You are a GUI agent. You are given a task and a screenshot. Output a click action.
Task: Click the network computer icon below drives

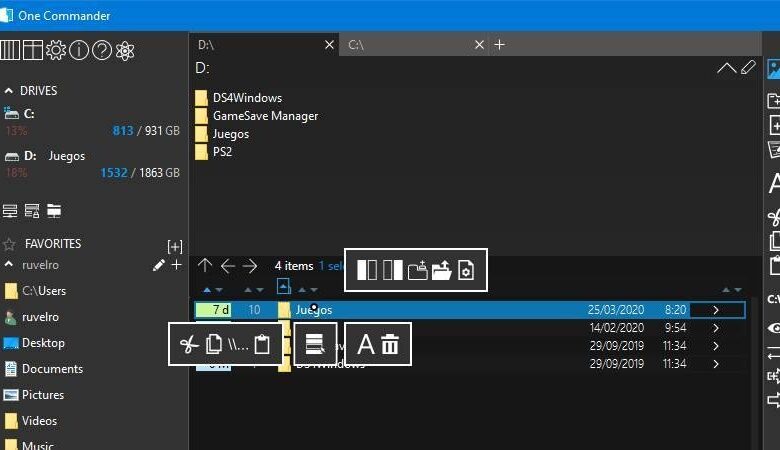pyautogui.click(x=10, y=211)
